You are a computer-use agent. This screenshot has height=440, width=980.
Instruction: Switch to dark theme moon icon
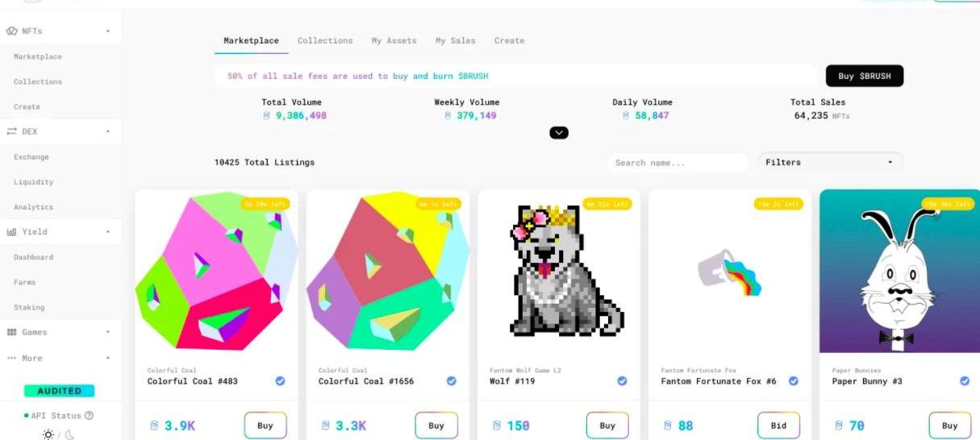pyautogui.click(x=69, y=434)
